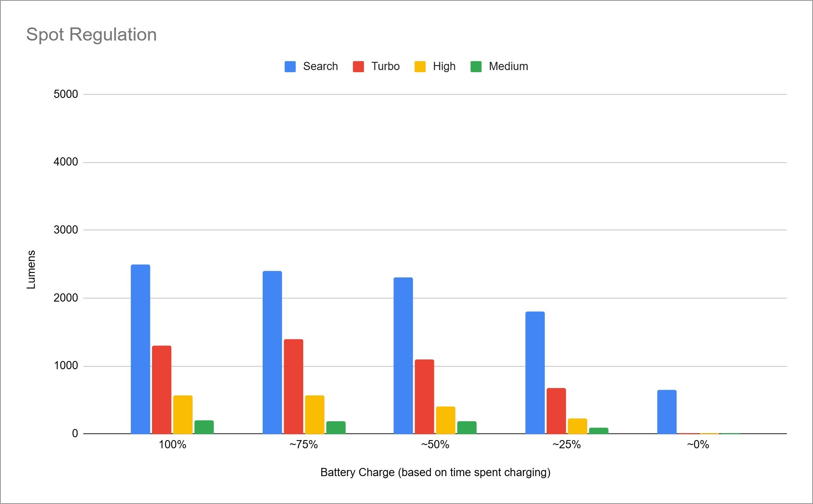
Task: Click the blue Search bar at 100%
Action: click(141, 349)
